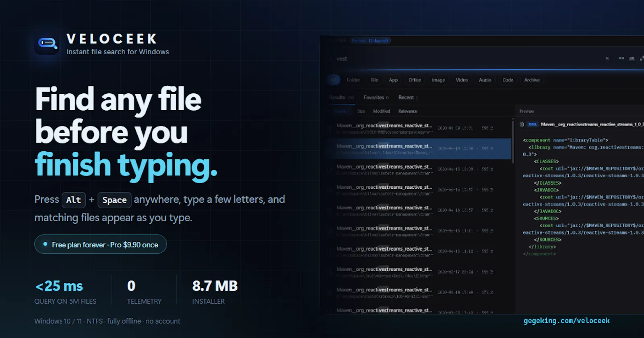Click the Veloceek magnifier logo icon
Screen dimensions: 644x338
click(47, 43)
